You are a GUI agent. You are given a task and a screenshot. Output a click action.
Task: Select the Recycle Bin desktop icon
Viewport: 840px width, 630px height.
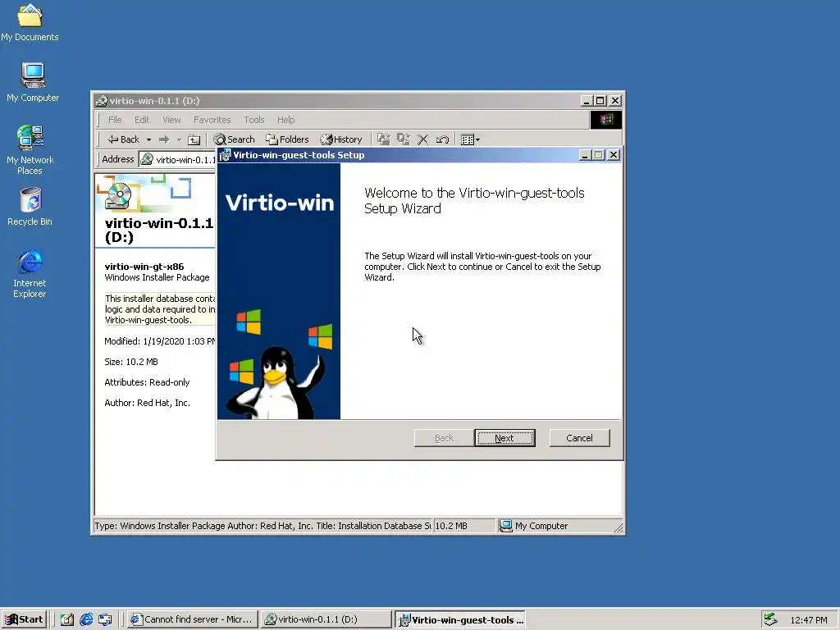pos(30,207)
